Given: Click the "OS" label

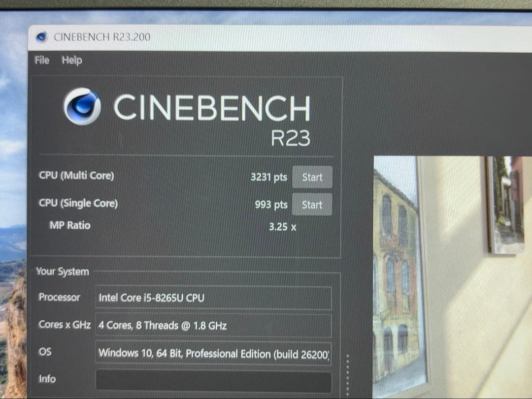Looking at the screenshot, I should [x=45, y=351].
